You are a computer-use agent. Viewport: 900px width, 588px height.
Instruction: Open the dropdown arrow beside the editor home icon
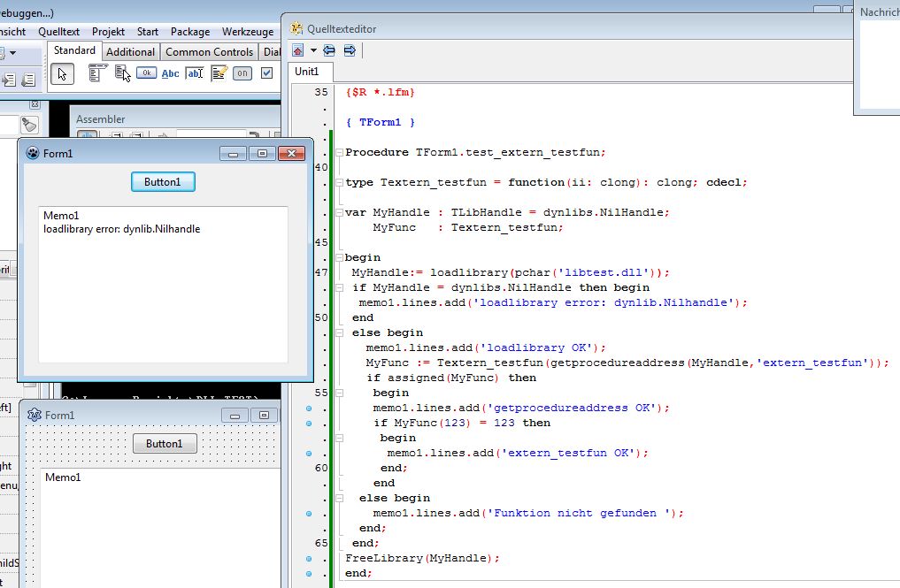pyautogui.click(x=313, y=50)
